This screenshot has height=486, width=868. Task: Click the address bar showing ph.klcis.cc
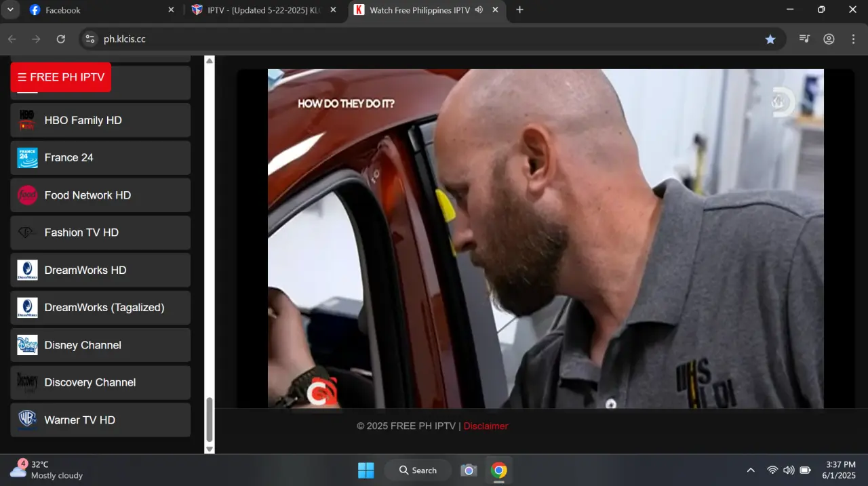tap(433, 39)
